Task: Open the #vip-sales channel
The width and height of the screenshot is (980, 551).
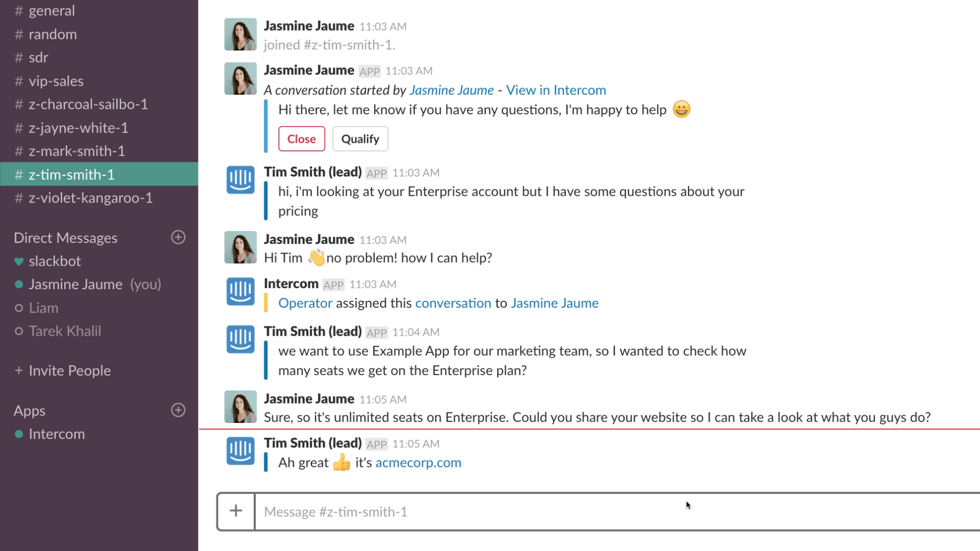Action: (x=56, y=81)
